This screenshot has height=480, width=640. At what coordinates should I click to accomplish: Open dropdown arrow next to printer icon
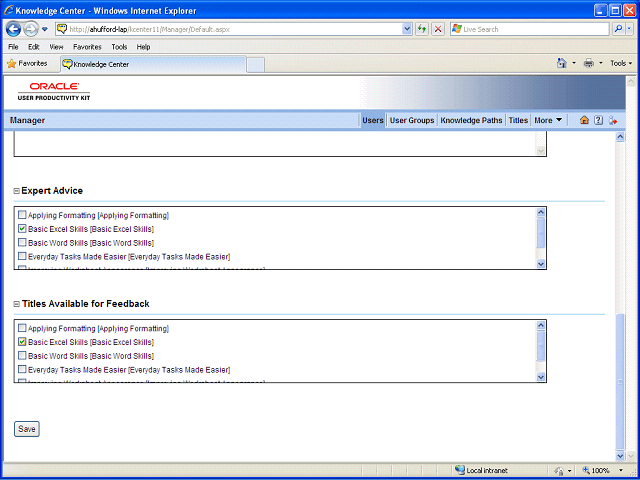(x=600, y=63)
